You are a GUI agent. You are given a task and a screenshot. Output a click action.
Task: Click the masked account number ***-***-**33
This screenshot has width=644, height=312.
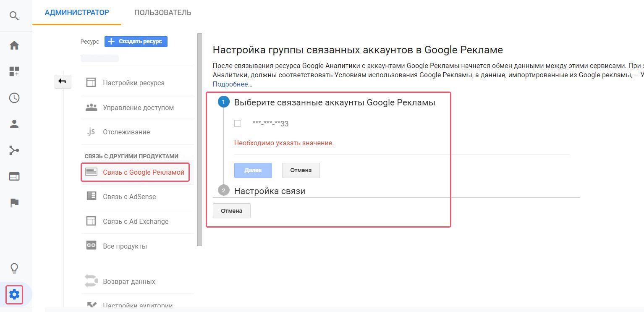click(270, 123)
